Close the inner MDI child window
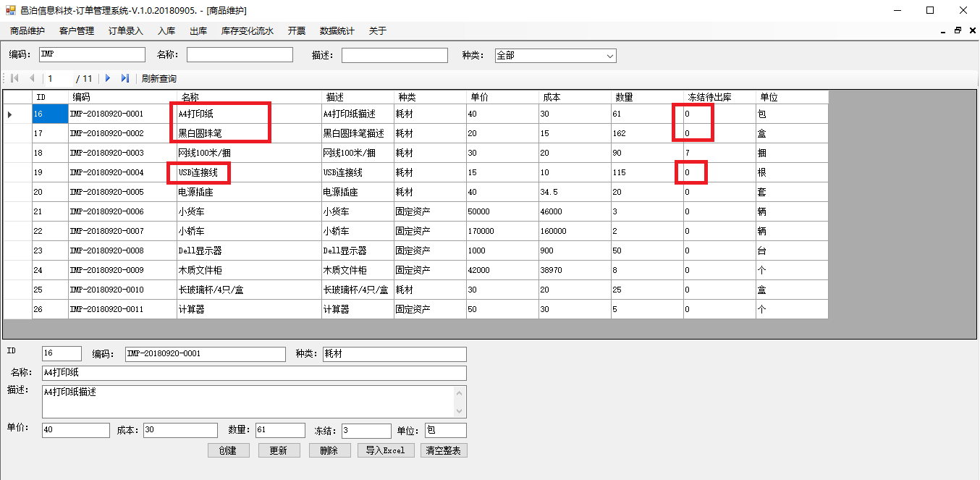 coord(971,31)
